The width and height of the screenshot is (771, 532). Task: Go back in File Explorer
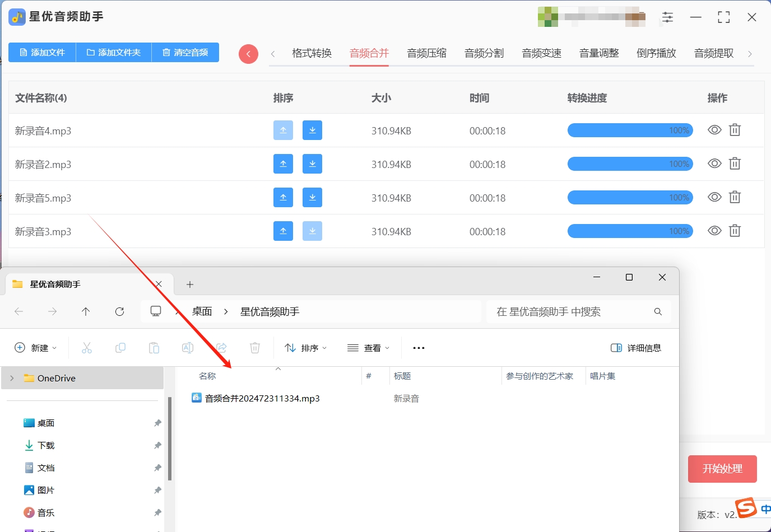18,311
